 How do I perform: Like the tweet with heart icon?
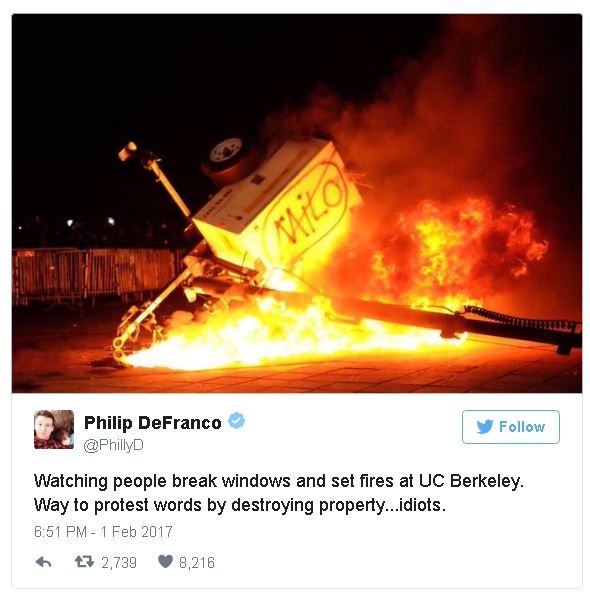click(165, 561)
